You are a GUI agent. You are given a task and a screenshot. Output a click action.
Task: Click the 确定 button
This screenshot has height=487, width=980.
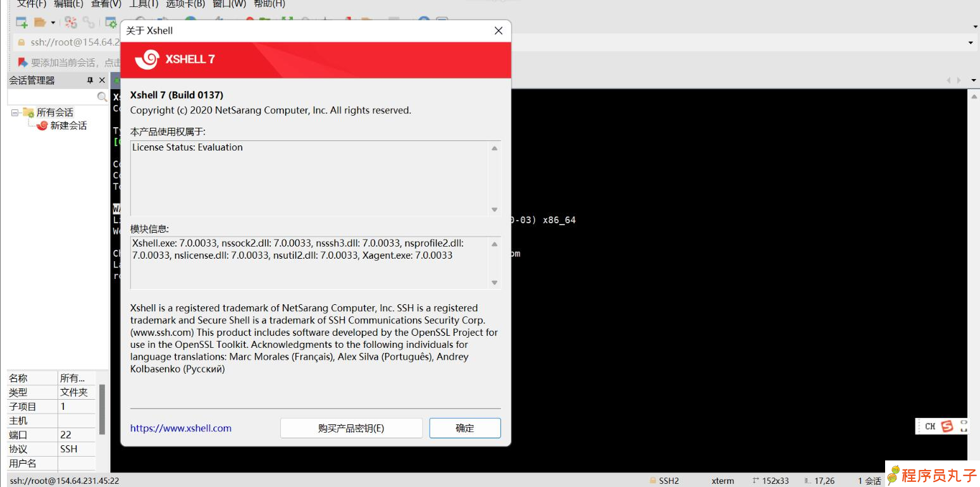[x=465, y=428]
